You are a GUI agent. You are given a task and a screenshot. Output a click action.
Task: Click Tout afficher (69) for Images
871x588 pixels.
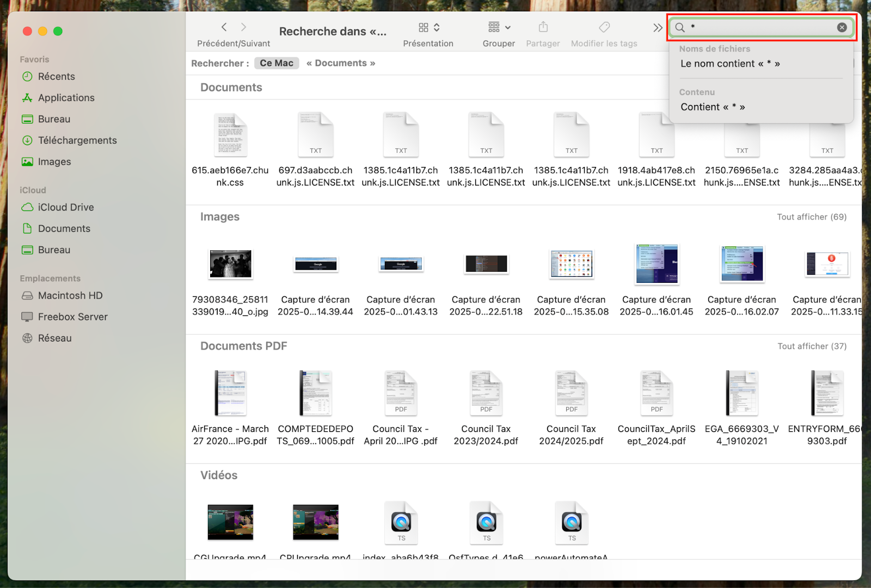(811, 217)
